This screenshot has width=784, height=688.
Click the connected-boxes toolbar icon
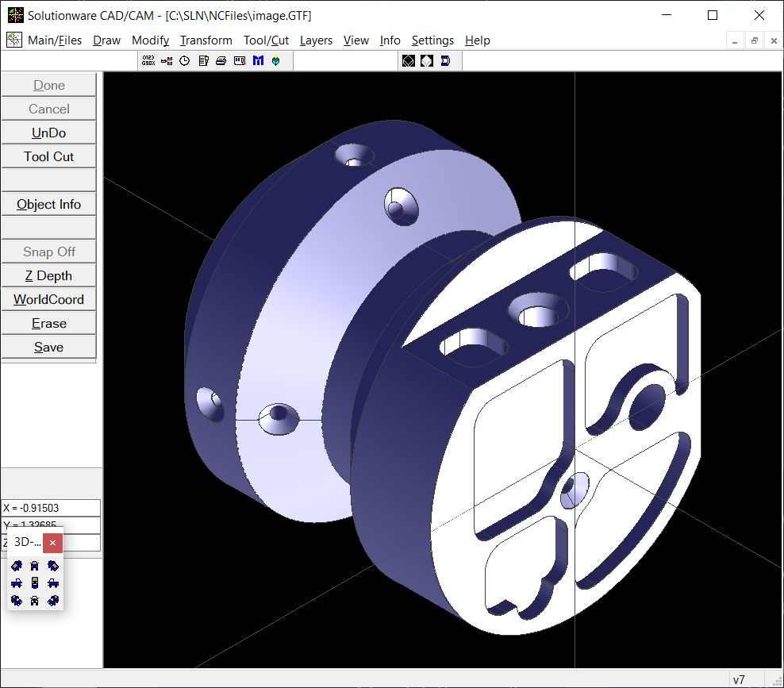click(167, 61)
